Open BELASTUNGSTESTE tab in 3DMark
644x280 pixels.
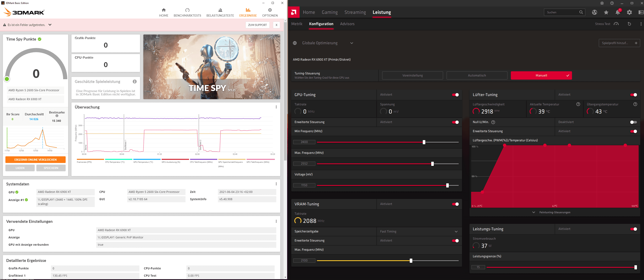tap(220, 12)
